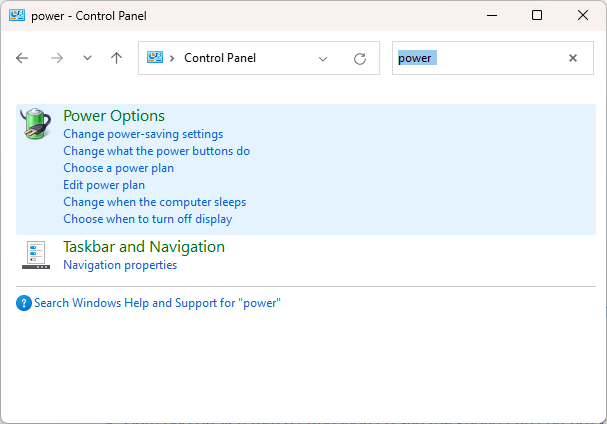Screen dimensions: 607x424
Task: Open Change when the computer sleeps
Action: (154, 202)
